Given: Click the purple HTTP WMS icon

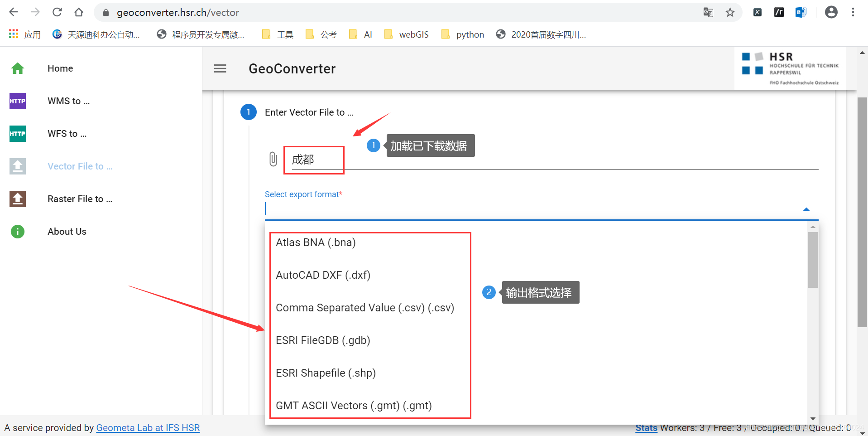Looking at the screenshot, I should point(18,101).
